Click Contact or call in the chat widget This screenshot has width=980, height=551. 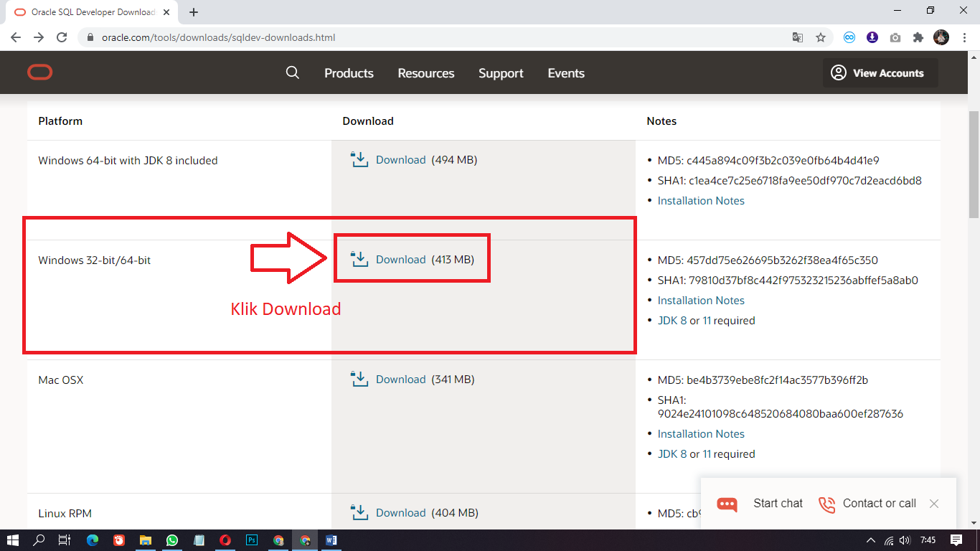[867, 504]
